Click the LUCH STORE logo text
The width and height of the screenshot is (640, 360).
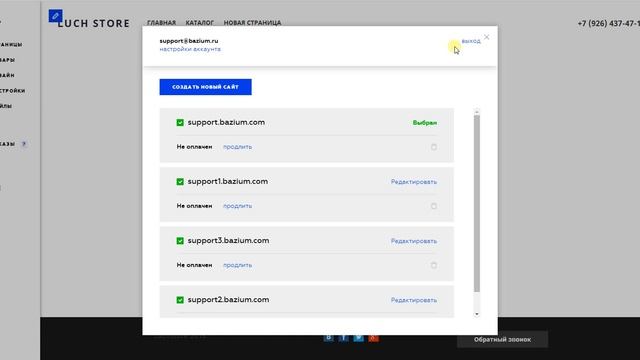[x=93, y=24]
